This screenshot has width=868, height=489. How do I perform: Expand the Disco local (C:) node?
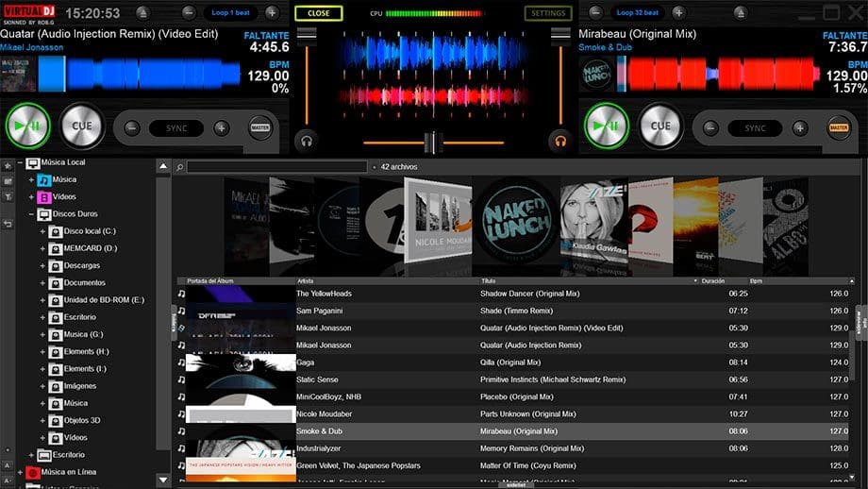42,231
